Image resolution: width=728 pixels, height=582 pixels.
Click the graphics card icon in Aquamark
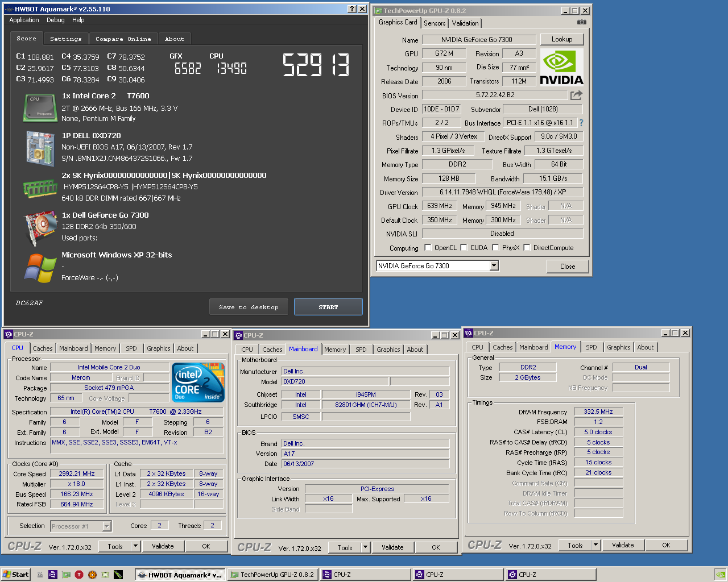click(x=40, y=228)
